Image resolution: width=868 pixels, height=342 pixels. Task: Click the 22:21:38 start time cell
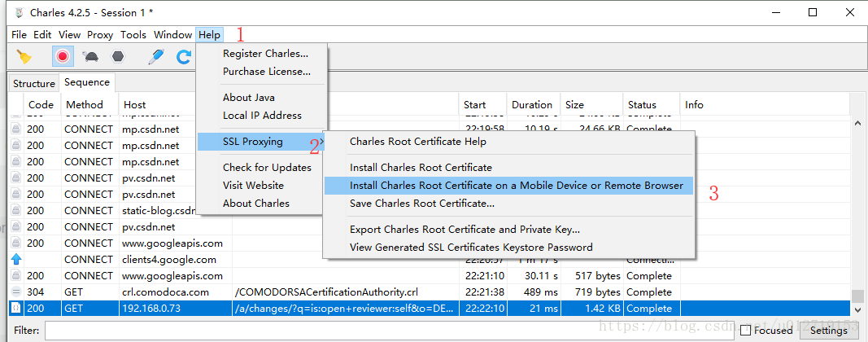pyautogui.click(x=483, y=292)
